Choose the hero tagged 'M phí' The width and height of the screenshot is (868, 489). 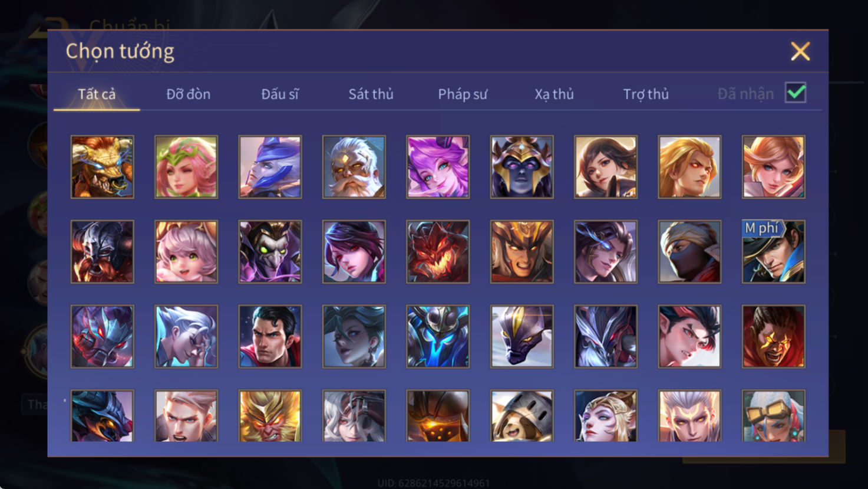pyautogui.click(x=774, y=252)
